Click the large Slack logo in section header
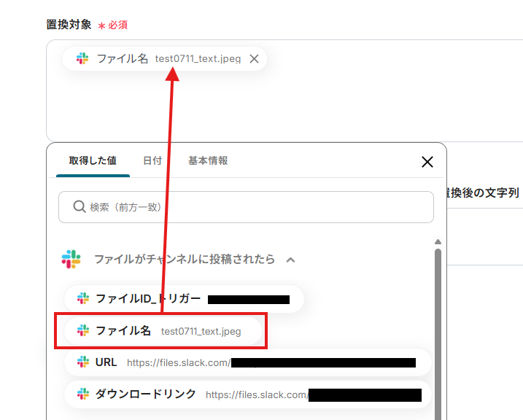Screen dimensions: 523x420 tap(71, 259)
